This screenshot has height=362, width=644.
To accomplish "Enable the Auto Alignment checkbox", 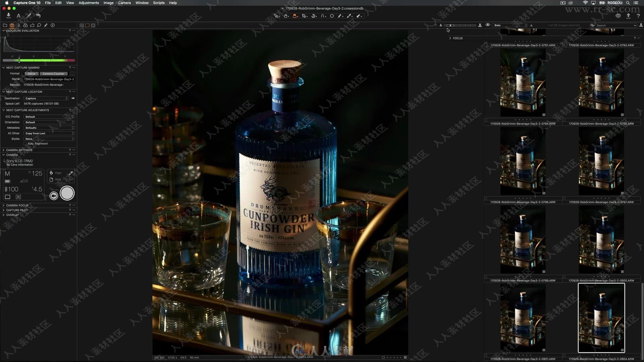I will coord(25,144).
